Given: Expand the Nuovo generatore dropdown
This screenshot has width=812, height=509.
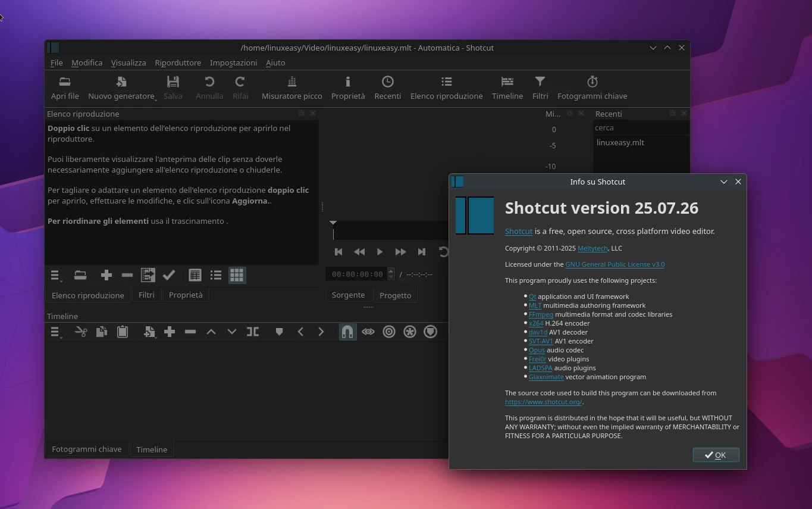Looking at the screenshot, I should (122, 88).
